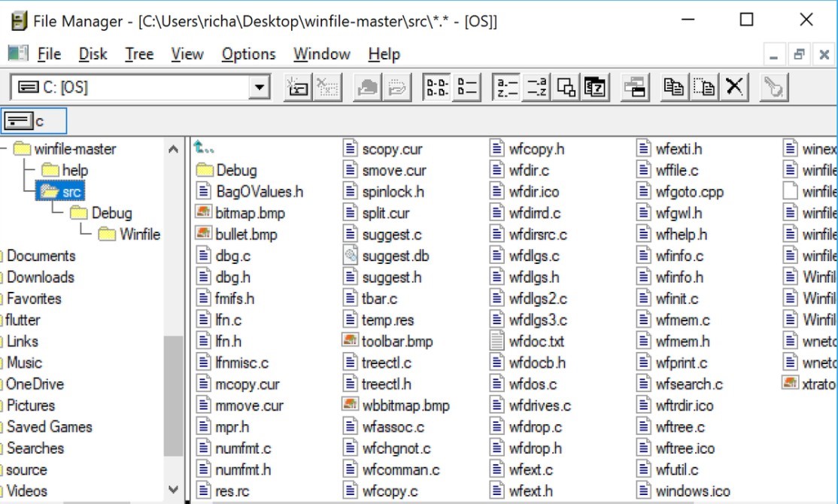Click the Disconnect Network Drive toolbar icon
838x504 pixels.
[327, 87]
